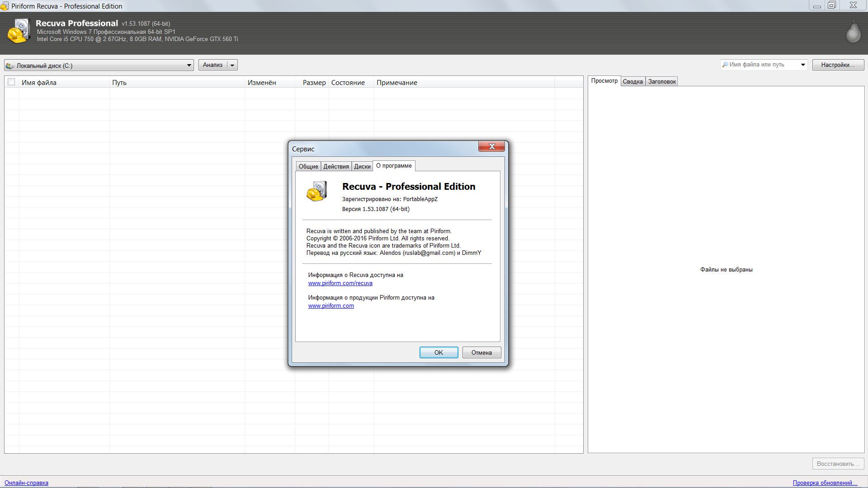Switch to the Диски tab
The height and width of the screenshot is (488, 868).
[x=362, y=166]
